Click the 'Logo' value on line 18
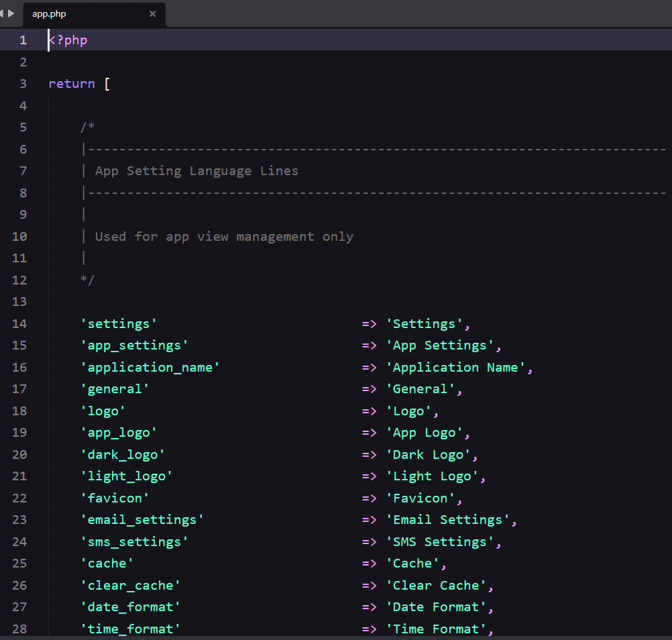This screenshot has width=672, height=640. 408,411
